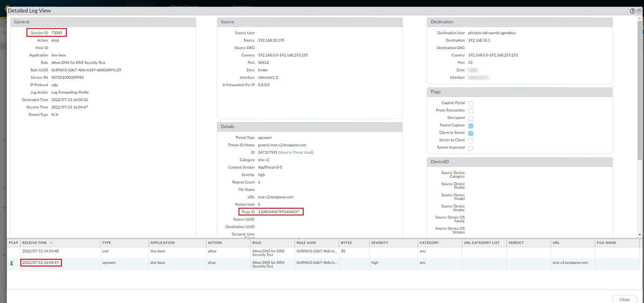Click the destination address 192.168.10.1
This screenshot has height=303, width=644.
[479, 40]
